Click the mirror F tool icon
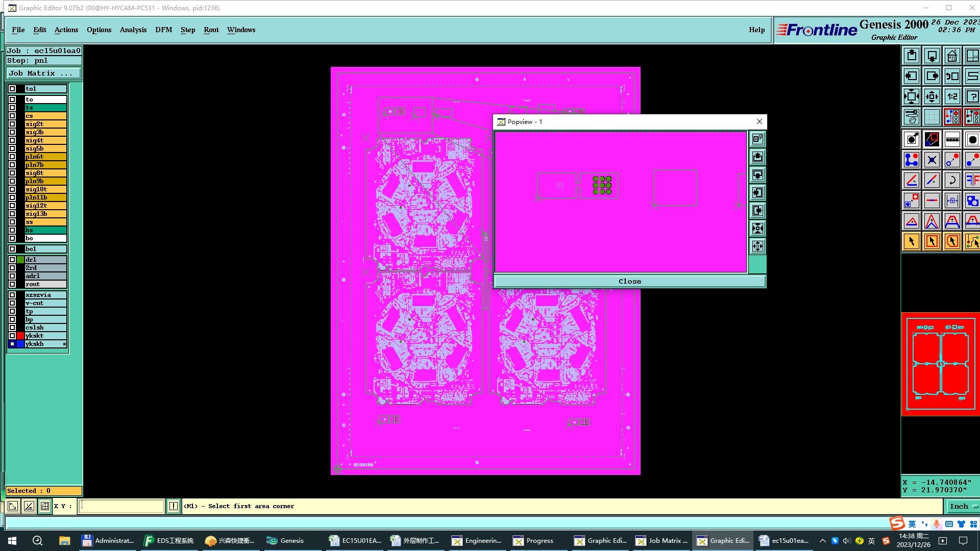The height and width of the screenshot is (551, 980). pos(972,180)
